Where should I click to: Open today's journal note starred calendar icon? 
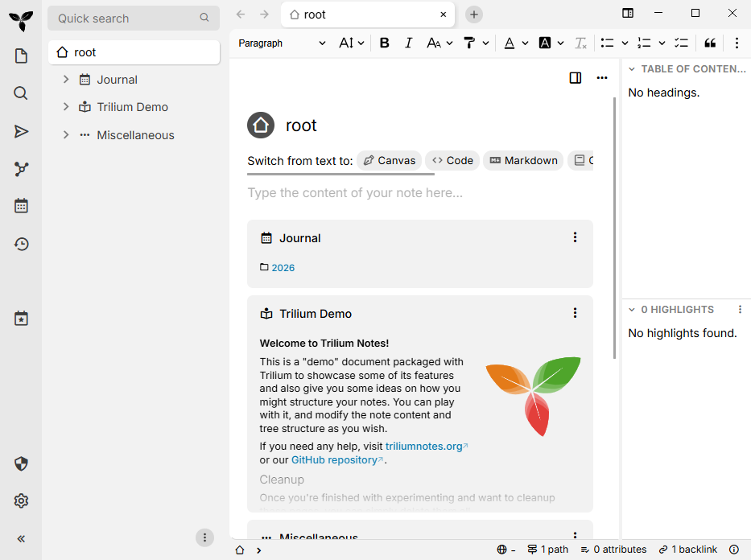[x=21, y=319]
